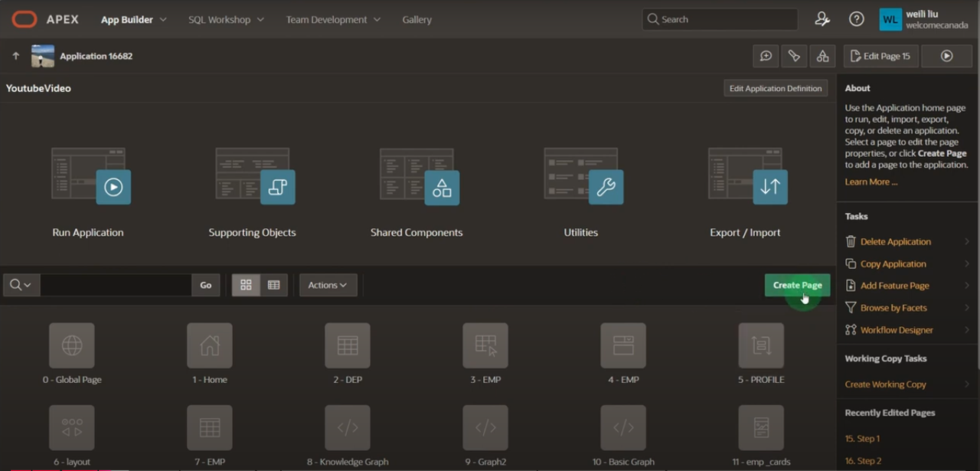Open page 0 - Global Page icon
980x471 pixels.
pos(72,345)
